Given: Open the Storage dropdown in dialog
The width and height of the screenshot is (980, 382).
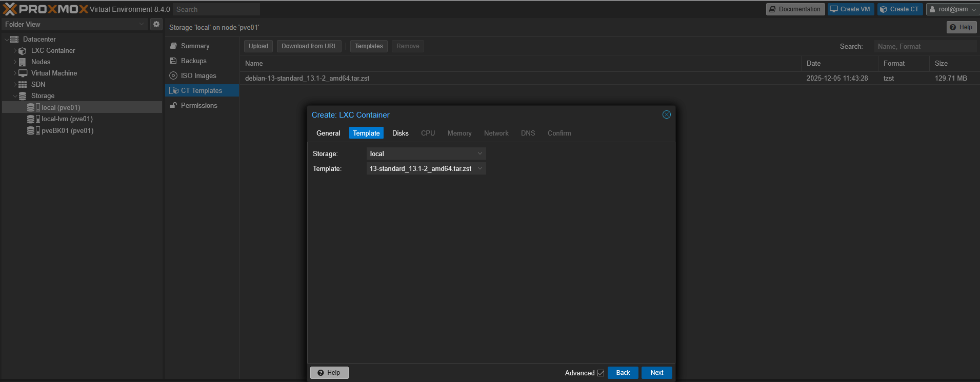Looking at the screenshot, I should point(479,154).
